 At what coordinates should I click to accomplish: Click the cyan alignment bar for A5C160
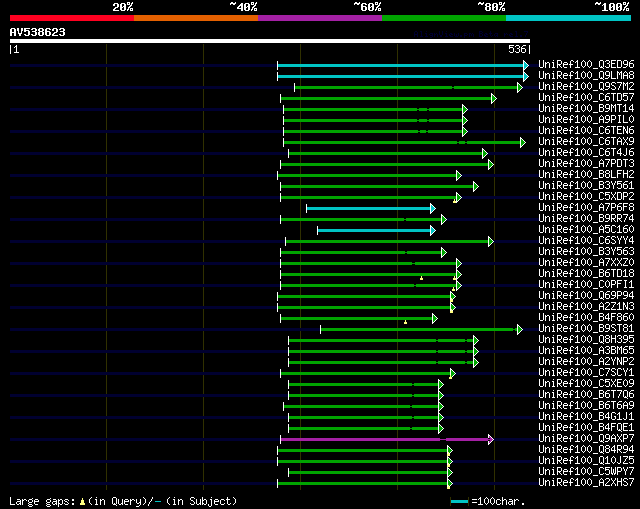coord(375,231)
